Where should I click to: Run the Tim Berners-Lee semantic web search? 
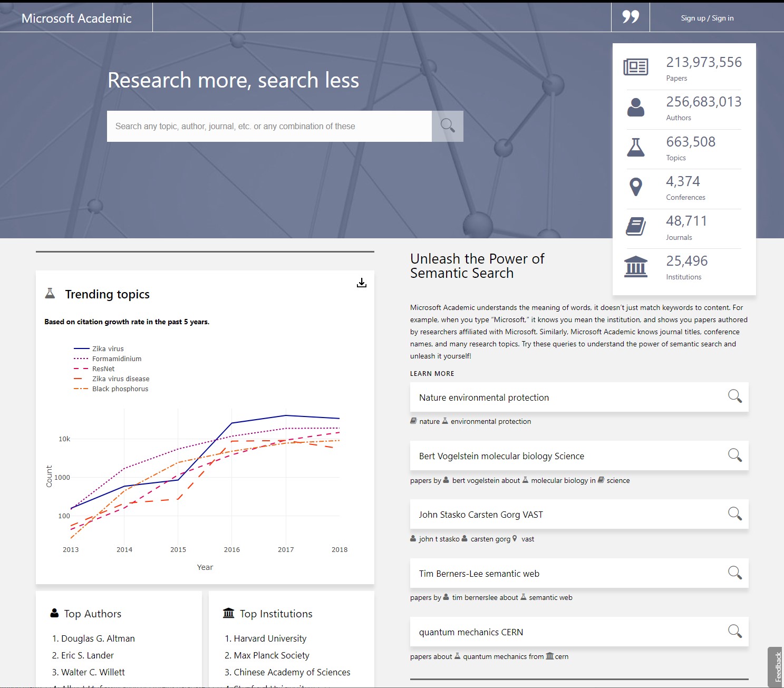pos(735,573)
